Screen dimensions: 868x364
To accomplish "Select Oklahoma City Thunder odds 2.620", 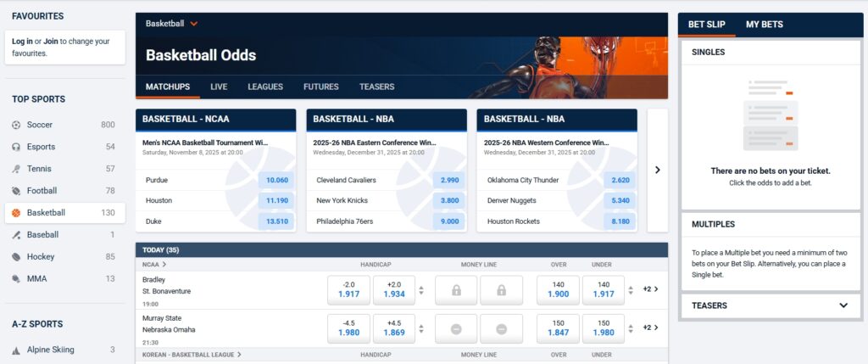I will 620,180.
